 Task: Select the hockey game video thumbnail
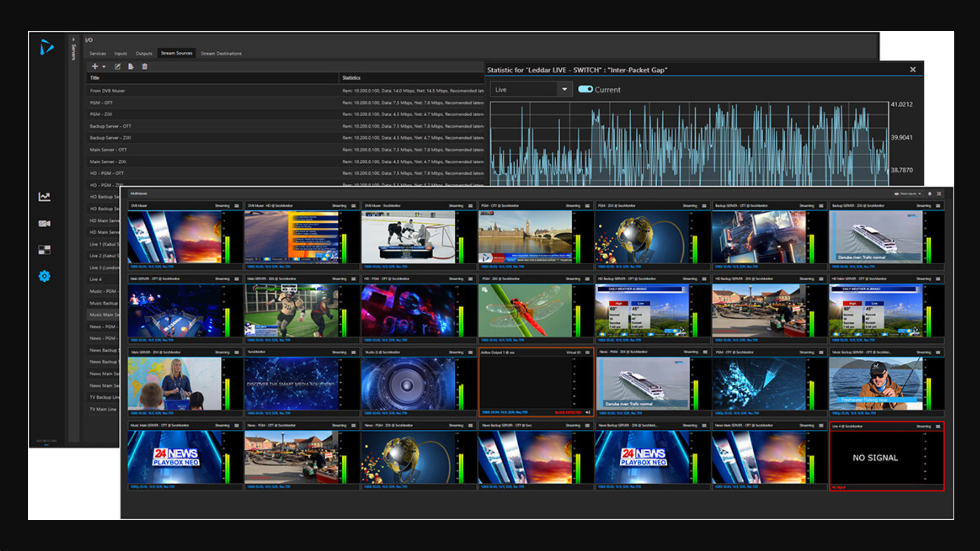[x=408, y=237]
